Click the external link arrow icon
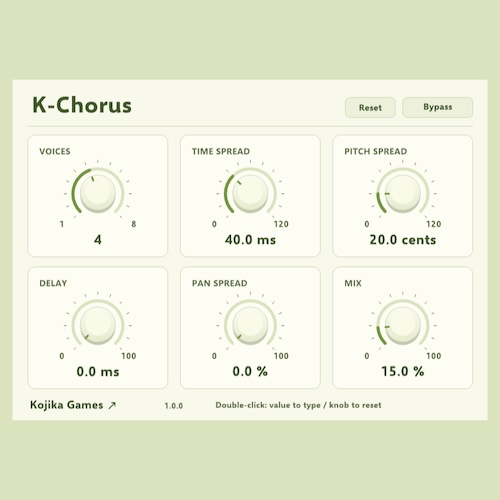The height and width of the screenshot is (500, 500). [112, 405]
